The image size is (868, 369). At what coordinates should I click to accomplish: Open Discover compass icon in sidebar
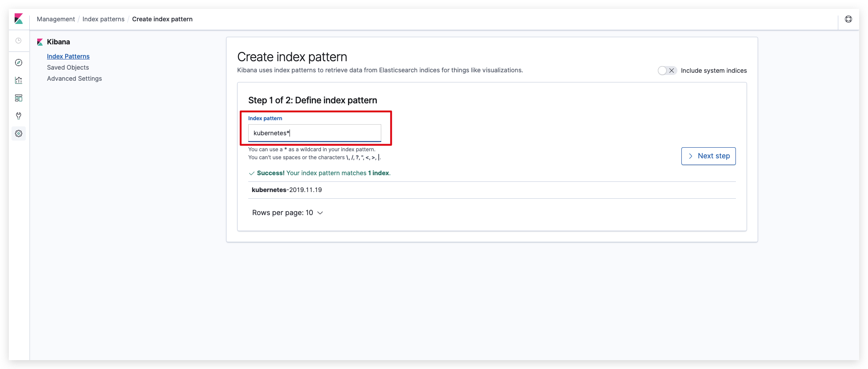pyautogui.click(x=19, y=63)
